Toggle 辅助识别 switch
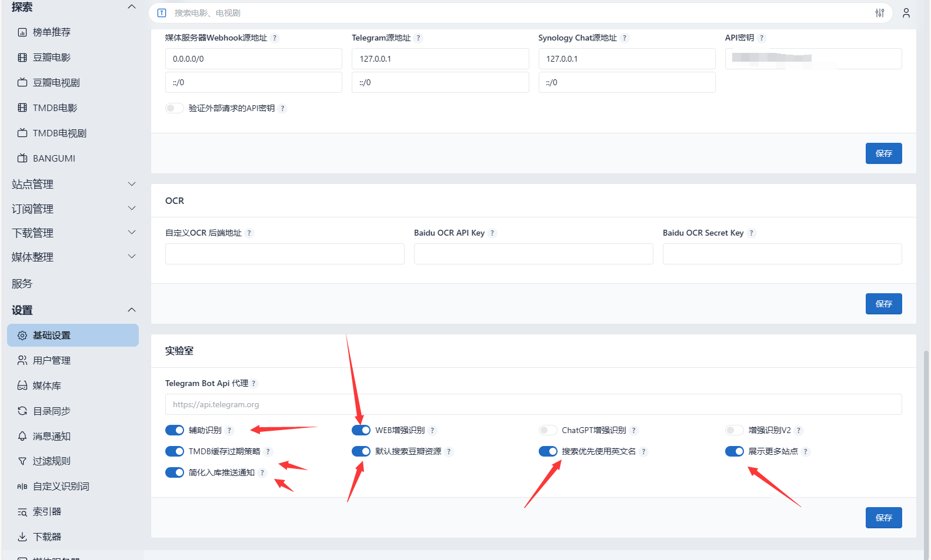Image resolution: width=931 pixels, height=560 pixels. pyautogui.click(x=175, y=430)
